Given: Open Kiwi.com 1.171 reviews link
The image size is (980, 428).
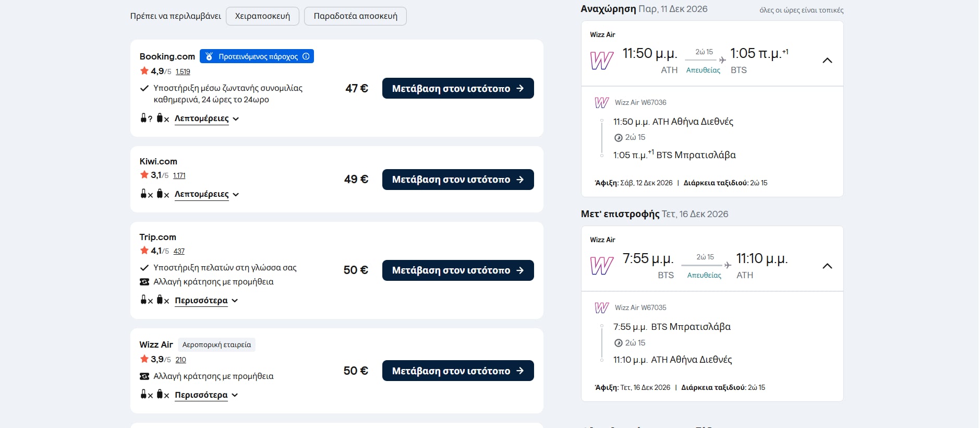Looking at the screenshot, I should click(179, 175).
